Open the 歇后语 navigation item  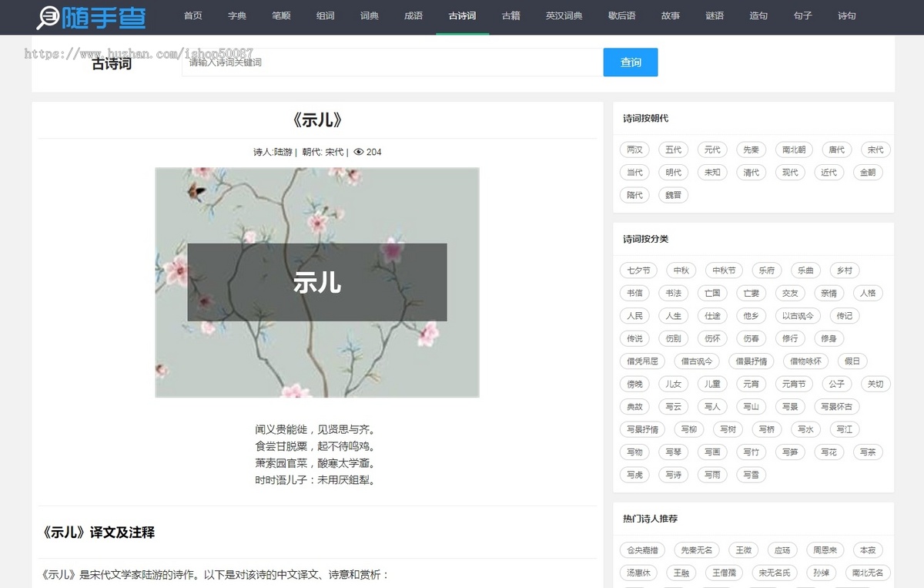click(622, 15)
